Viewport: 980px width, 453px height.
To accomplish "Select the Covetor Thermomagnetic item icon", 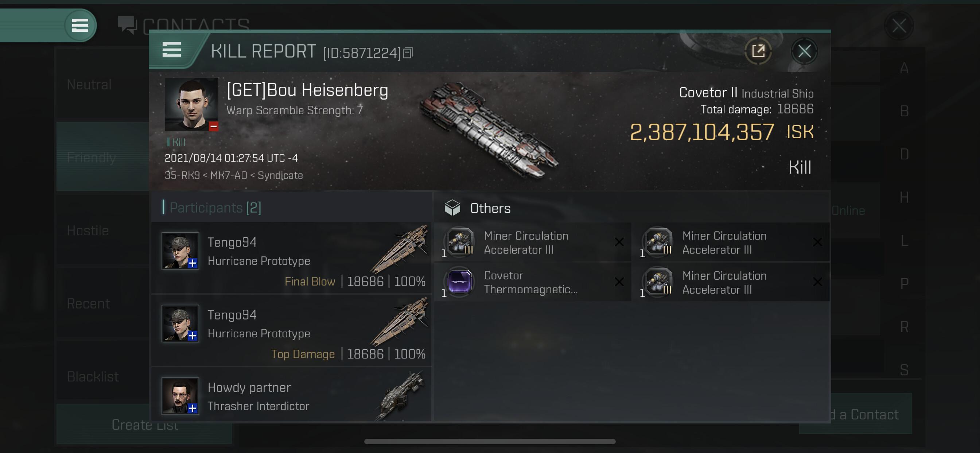I will pyautogui.click(x=459, y=282).
